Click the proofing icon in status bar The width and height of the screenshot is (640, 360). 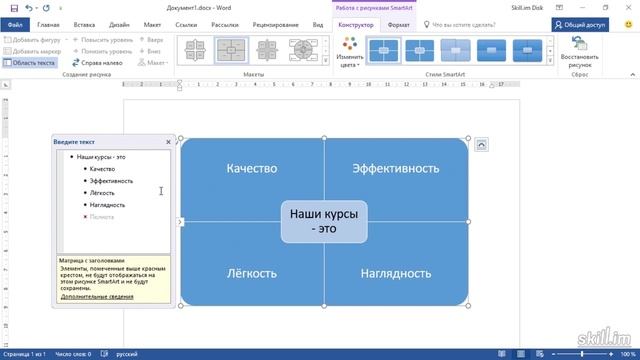[x=104, y=354]
